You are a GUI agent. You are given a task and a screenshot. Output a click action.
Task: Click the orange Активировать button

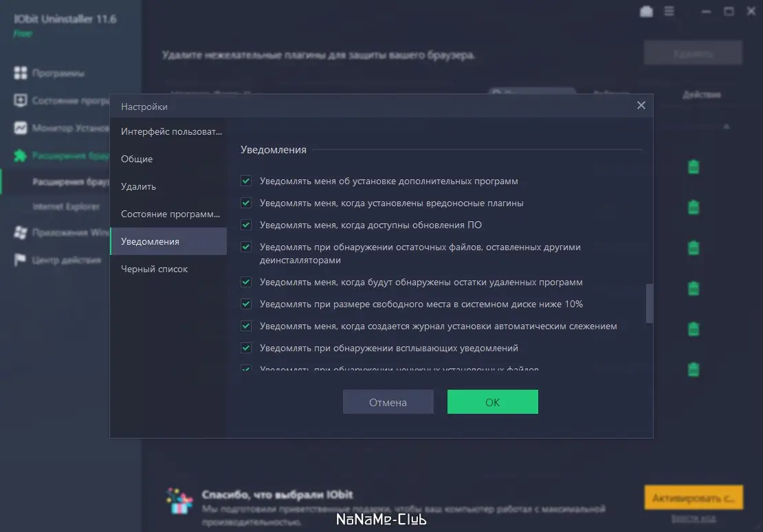tap(694, 498)
